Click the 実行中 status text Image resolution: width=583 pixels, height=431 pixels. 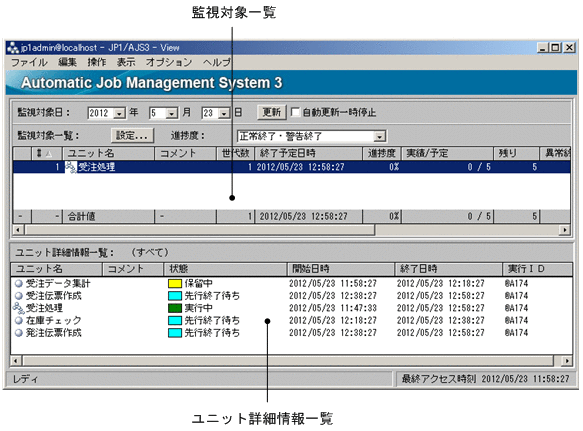[x=199, y=308]
